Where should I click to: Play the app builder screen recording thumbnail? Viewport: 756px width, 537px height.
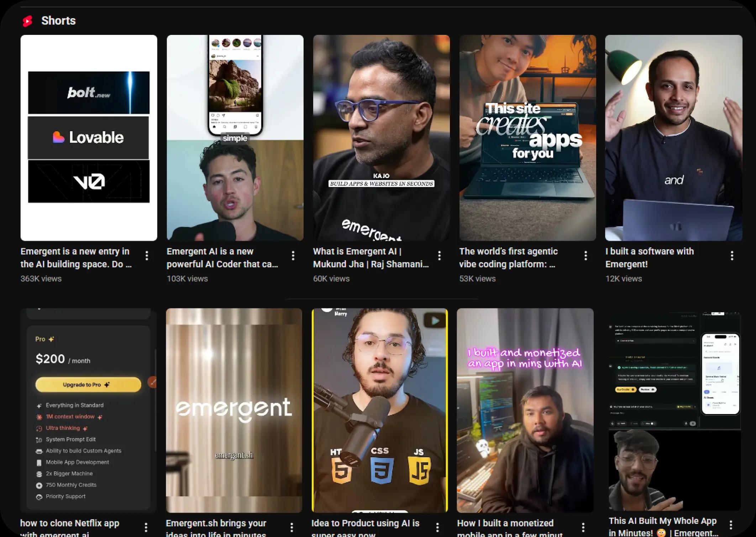(x=674, y=411)
